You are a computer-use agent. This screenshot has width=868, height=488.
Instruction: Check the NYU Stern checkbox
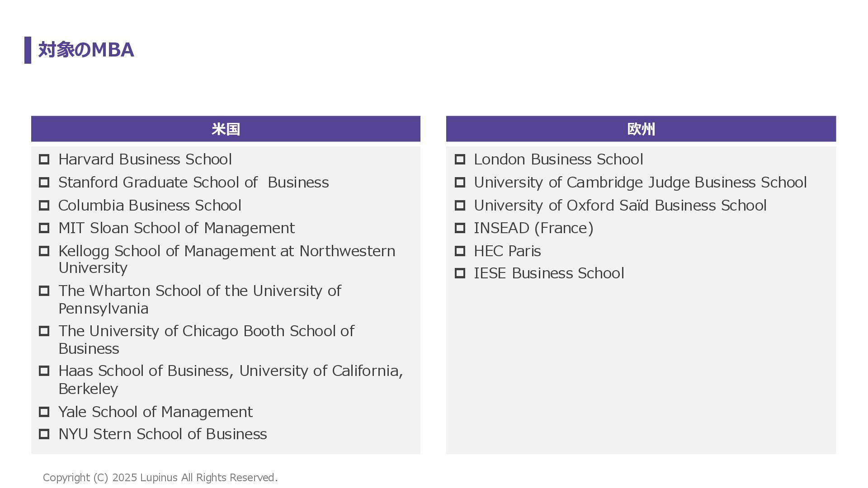(x=44, y=434)
